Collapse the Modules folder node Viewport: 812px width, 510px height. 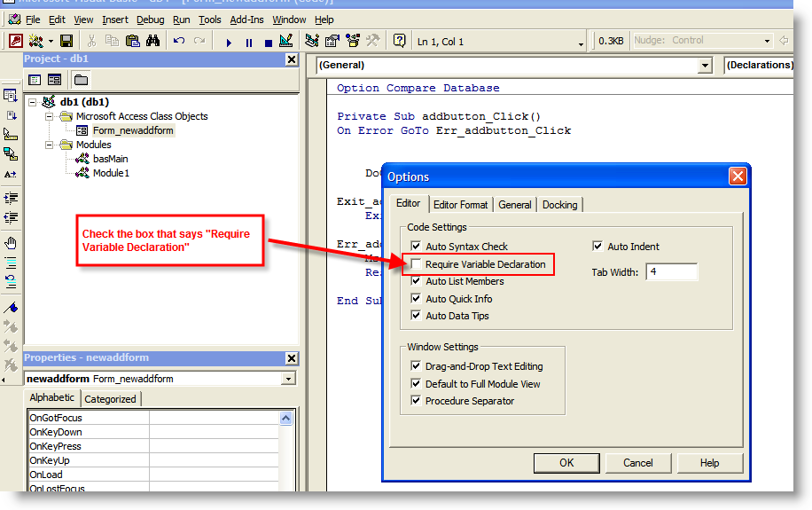pos(50,145)
